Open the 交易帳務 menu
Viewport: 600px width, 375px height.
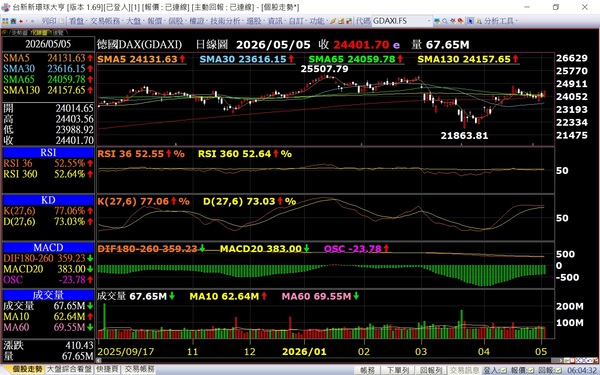[x=106, y=21]
